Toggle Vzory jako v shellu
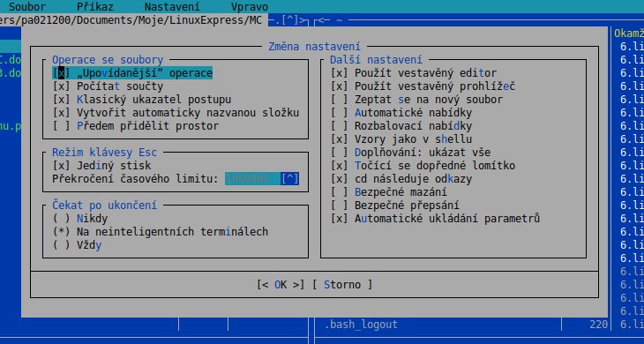 tap(401, 138)
